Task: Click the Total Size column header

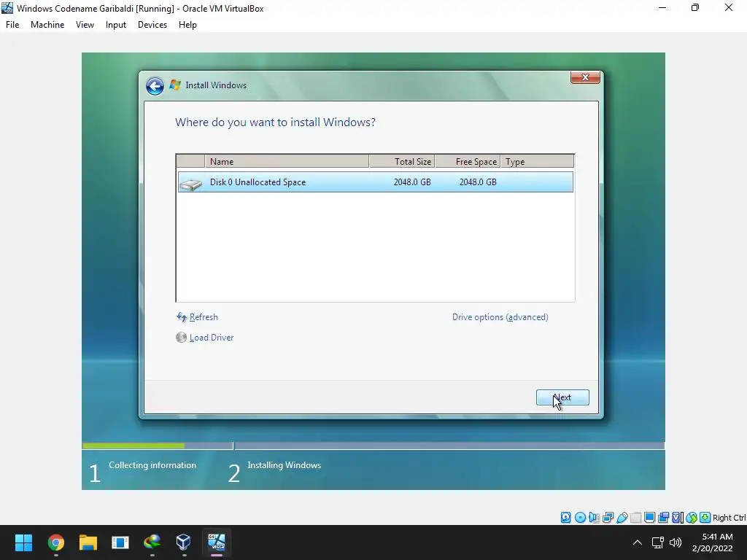Action: pos(402,162)
